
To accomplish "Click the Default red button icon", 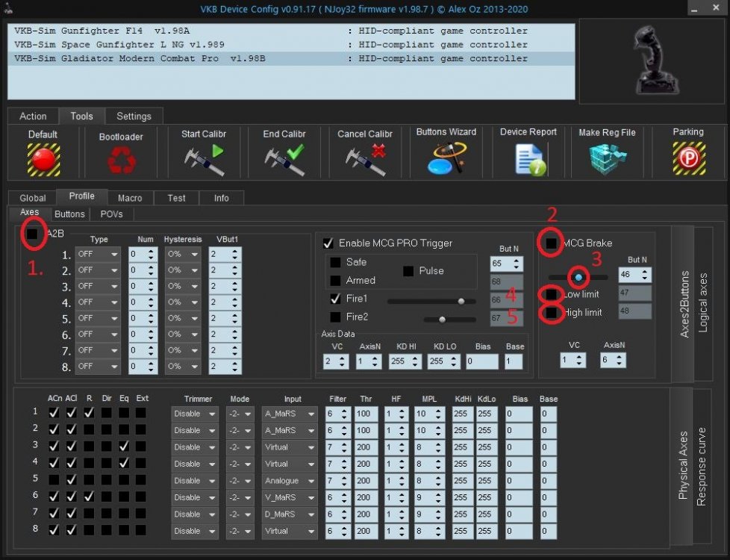I will pos(43,158).
